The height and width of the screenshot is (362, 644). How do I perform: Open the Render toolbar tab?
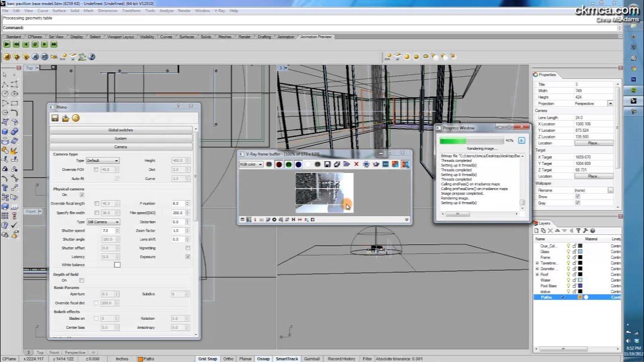tap(245, 37)
